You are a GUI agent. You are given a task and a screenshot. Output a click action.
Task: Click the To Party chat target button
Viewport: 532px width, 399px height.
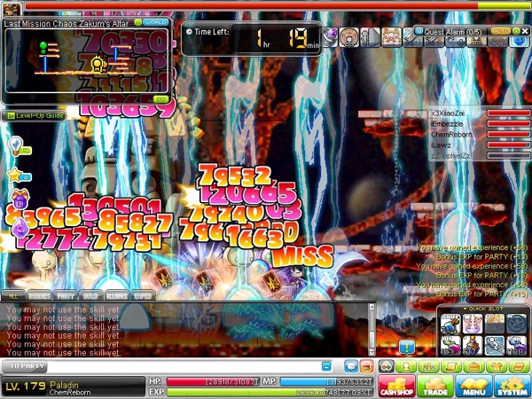pyautogui.click(x=25, y=366)
